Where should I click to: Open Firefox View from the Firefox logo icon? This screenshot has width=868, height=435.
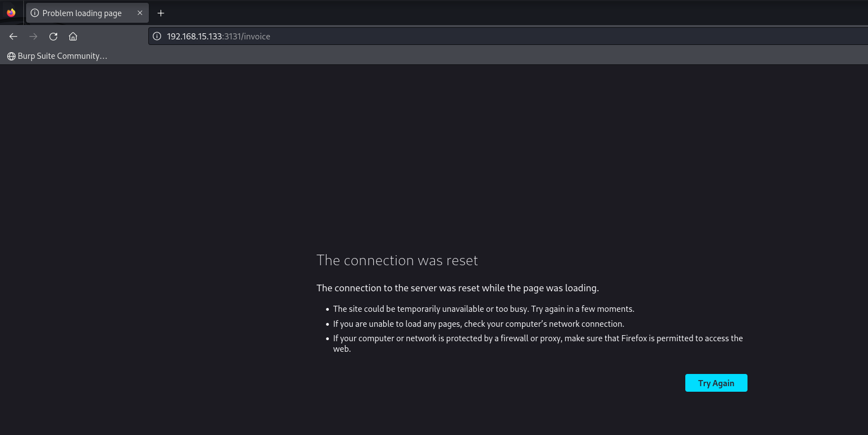11,13
